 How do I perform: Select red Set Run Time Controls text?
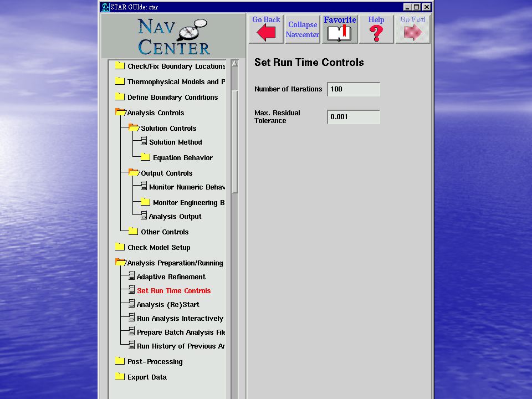pos(173,291)
